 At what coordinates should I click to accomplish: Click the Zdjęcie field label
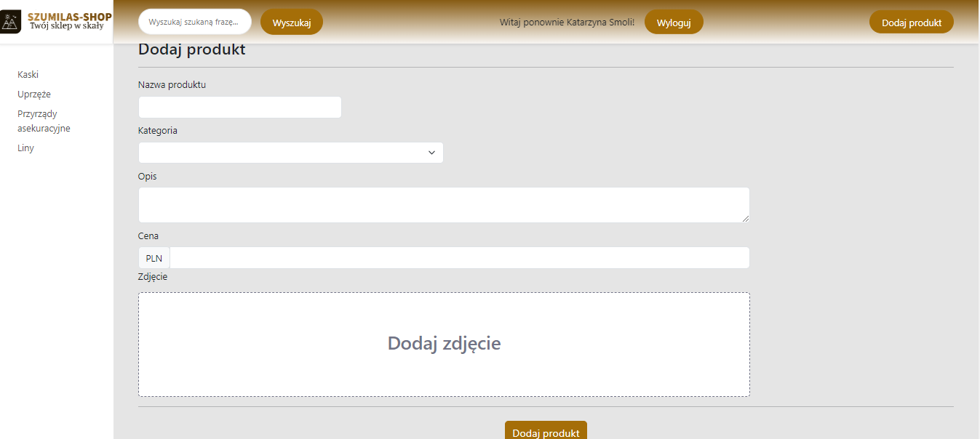153,277
